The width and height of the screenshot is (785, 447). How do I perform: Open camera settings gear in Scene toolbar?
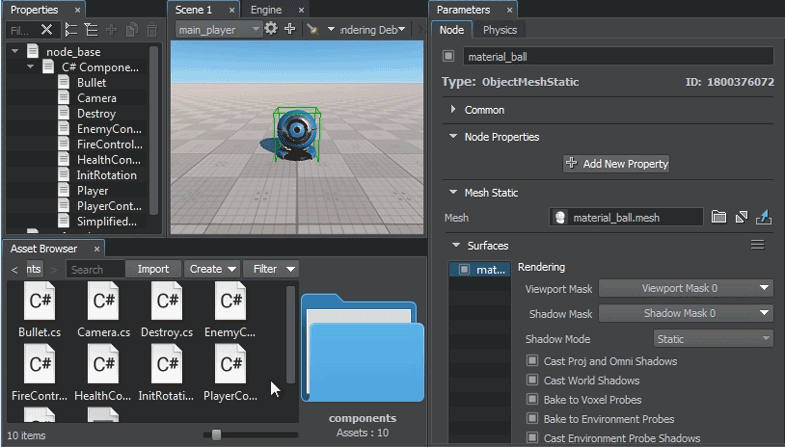pyautogui.click(x=271, y=29)
